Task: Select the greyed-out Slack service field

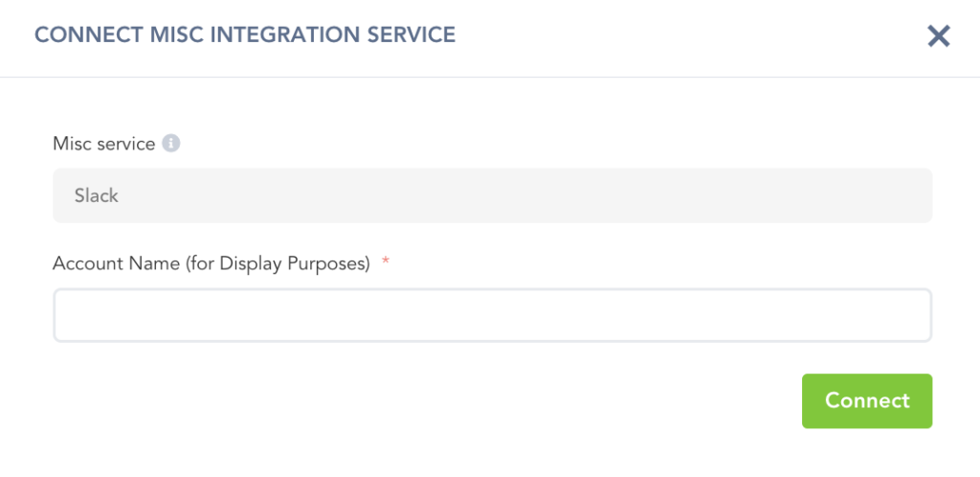Action: tap(492, 195)
